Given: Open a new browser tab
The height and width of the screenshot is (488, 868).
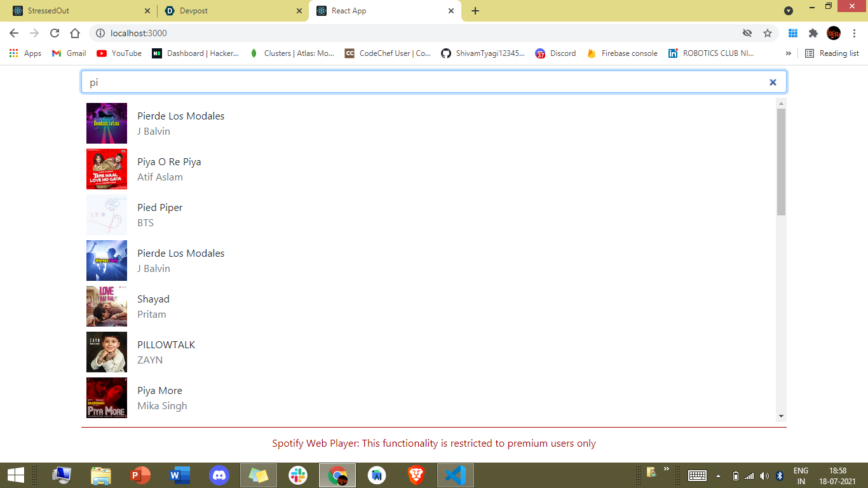Looking at the screenshot, I should point(475,11).
